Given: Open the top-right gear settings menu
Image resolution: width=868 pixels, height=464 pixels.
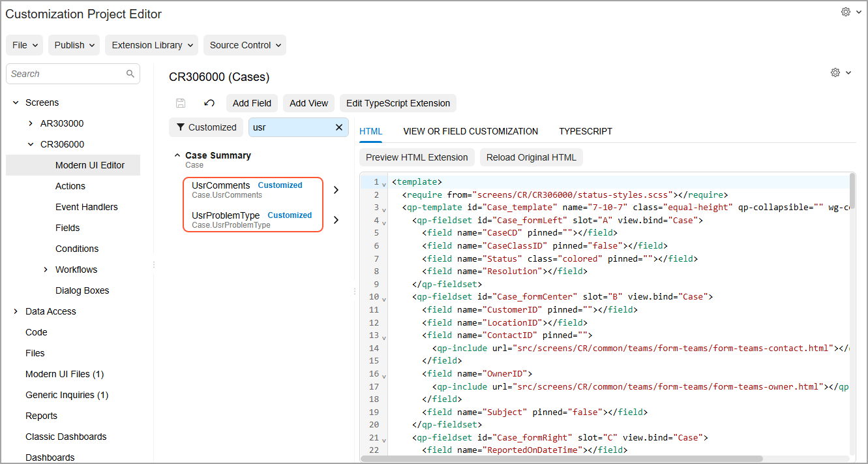Looking at the screenshot, I should coord(850,12).
